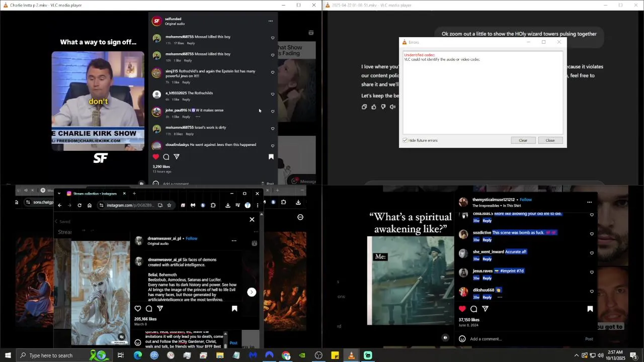
Task: Toggle sound on spiritual awakening video
Action: (x=445, y=338)
